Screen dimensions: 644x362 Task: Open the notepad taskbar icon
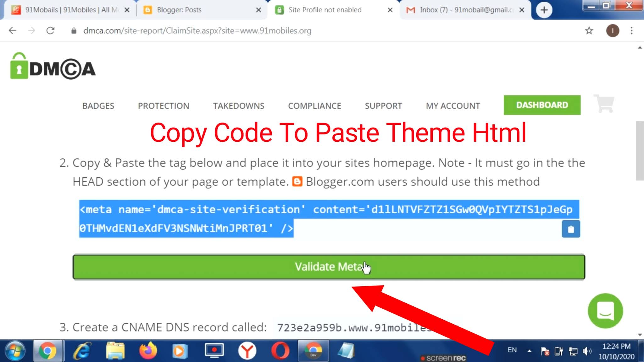347,351
